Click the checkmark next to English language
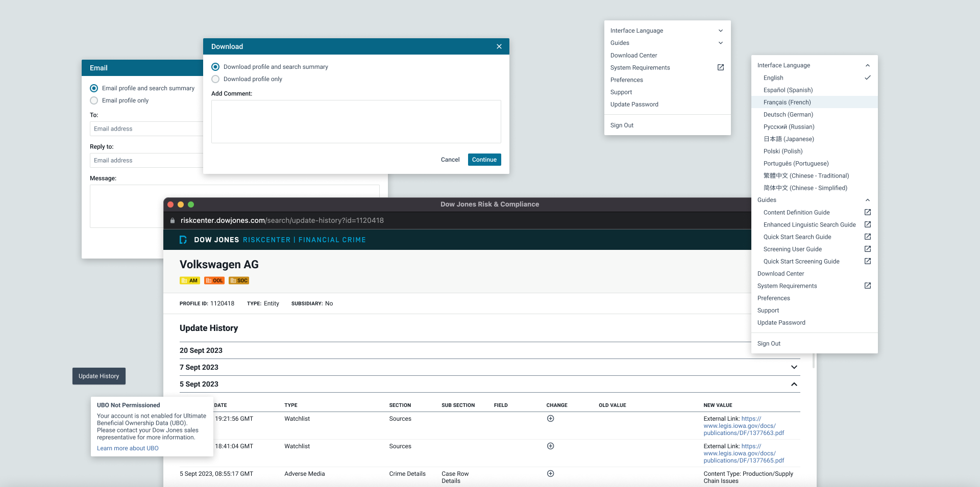Image resolution: width=980 pixels, height=487 pixels. [868, 78]
